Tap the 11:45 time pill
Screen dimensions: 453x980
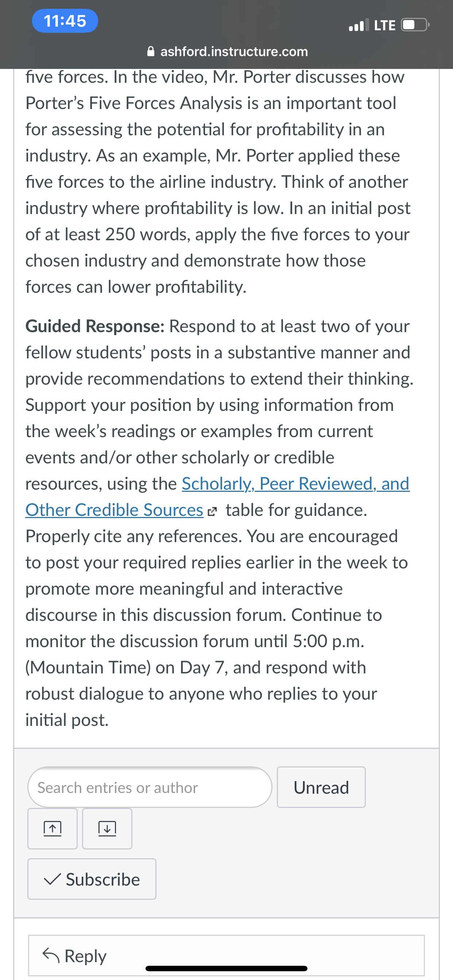[x=65, y=21]
